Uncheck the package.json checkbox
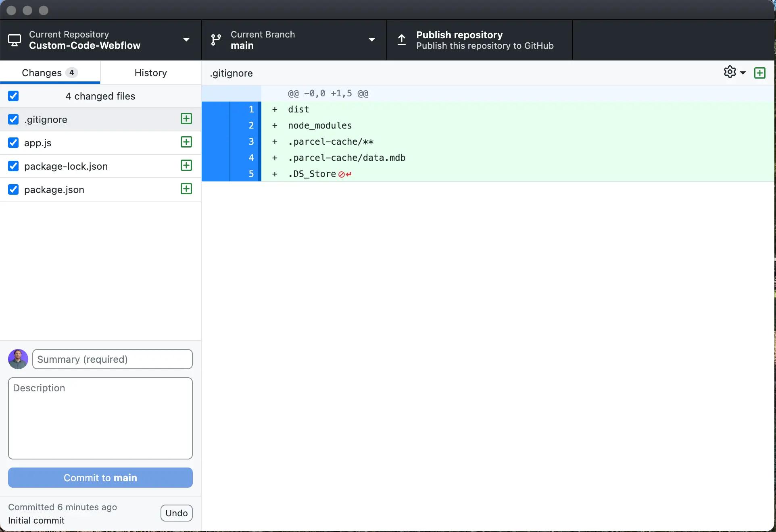Image resolution: width=776 pixels, height=532 pixels. [x=13, y=189]
